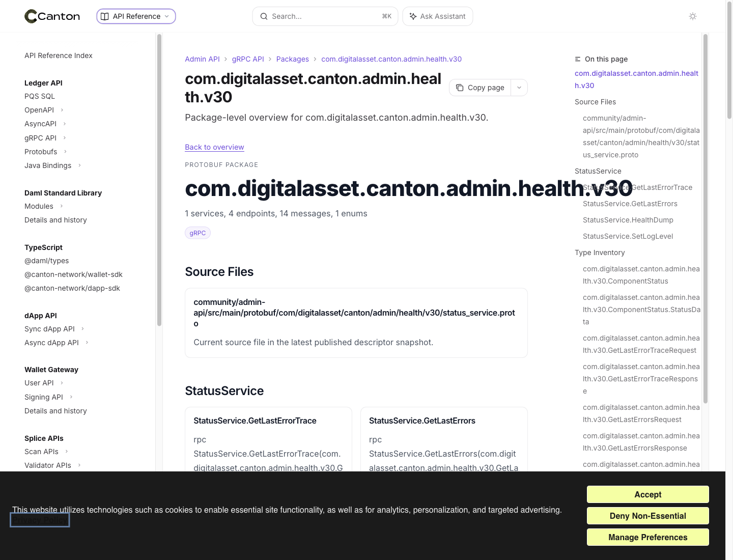Expand the AsyncAPI sidebar section

(x=65, y=124)
